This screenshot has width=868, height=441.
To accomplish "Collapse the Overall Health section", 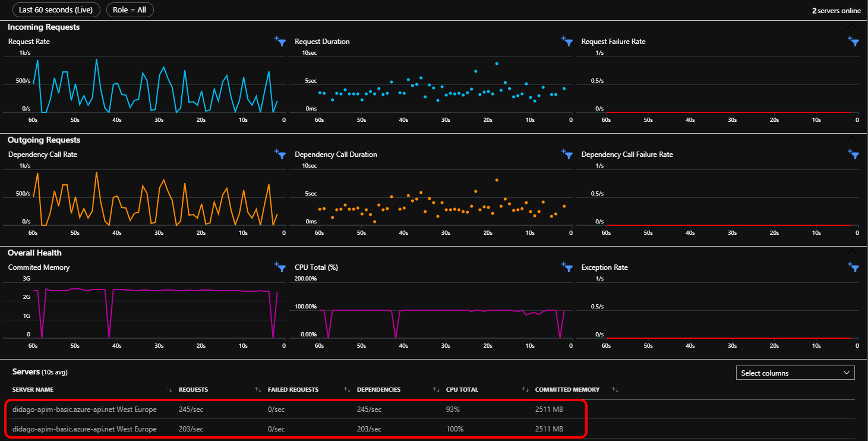I will pos(851,253).
